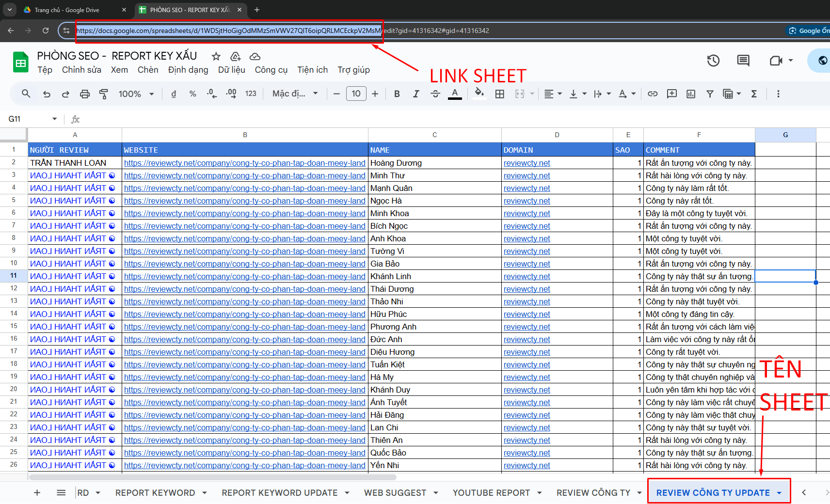Open reviewcty.net domain link in row 5
This screenshot has width=830, height=504.
coord(527,201)
